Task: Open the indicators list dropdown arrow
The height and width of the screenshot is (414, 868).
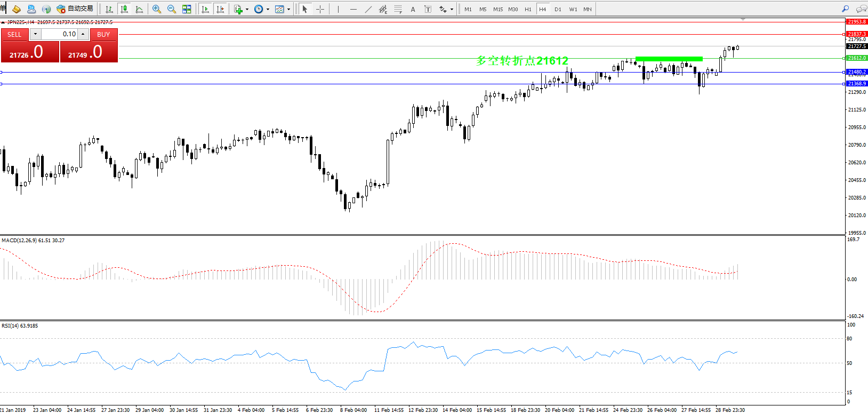Action: click(x=247, y=9)
